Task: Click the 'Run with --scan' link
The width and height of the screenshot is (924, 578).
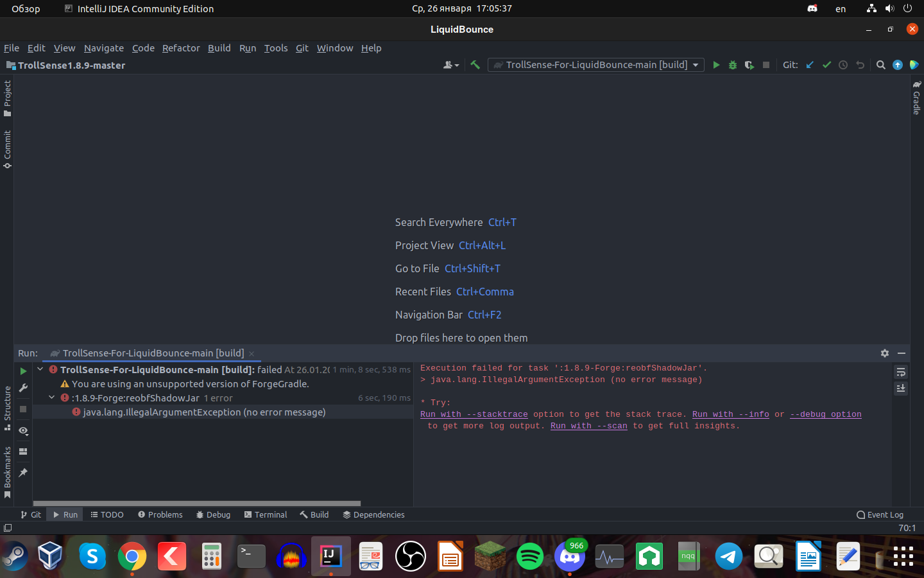Action: click(588, 426)
